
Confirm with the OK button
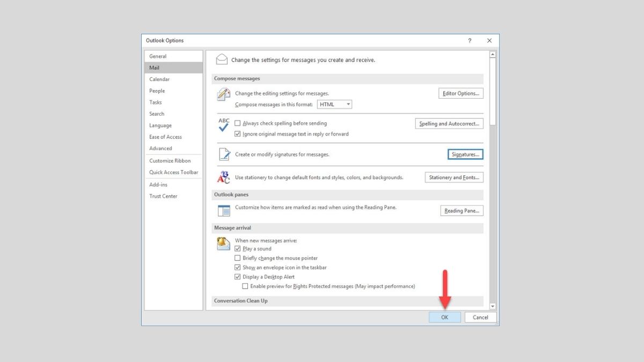click(x=445, y=317)
